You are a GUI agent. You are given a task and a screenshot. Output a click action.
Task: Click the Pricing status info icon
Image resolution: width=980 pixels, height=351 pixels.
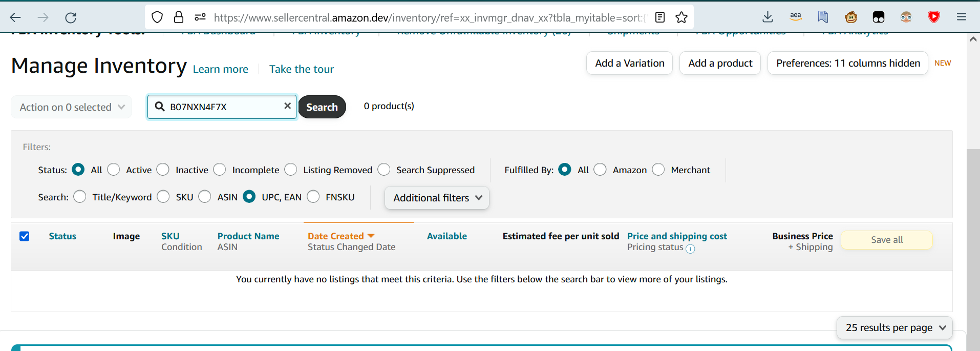690,249
